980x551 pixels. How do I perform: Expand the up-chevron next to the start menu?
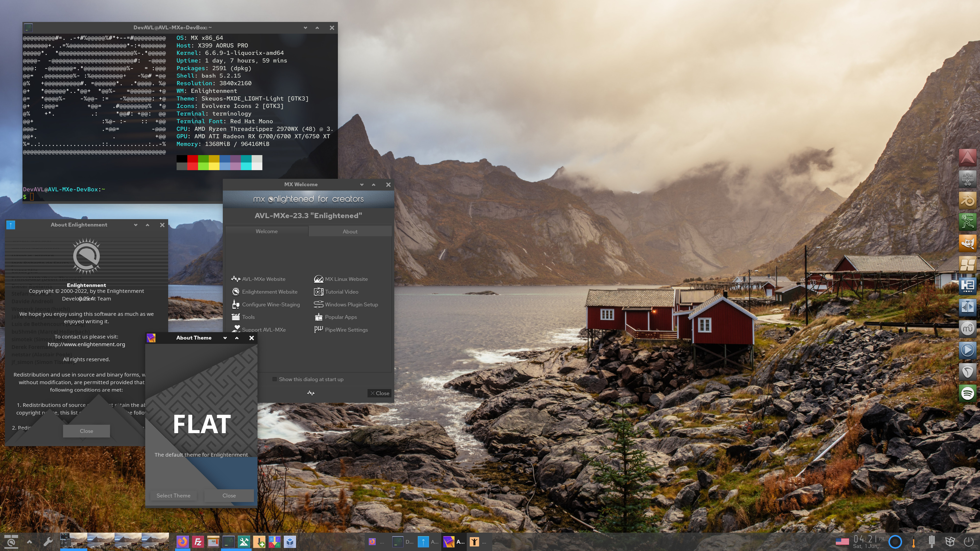(29, 542)
